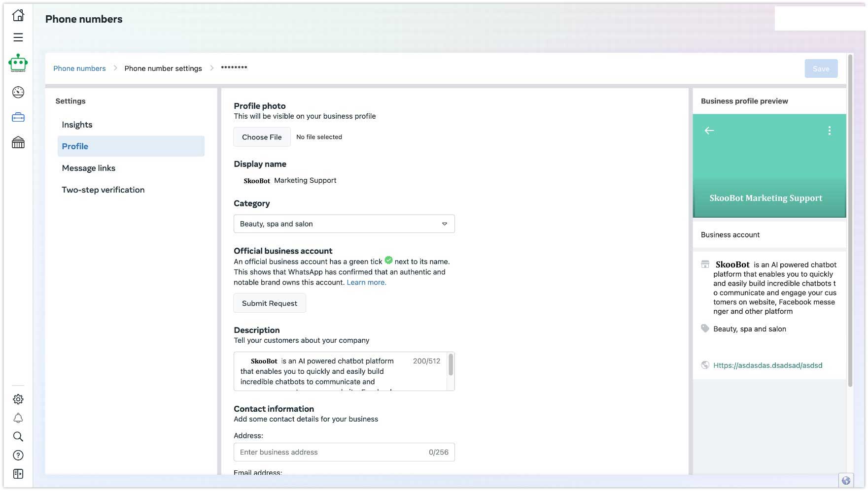Click the home icon in sidebar
This screenshot has height=491, width=868.
(18, 15)
